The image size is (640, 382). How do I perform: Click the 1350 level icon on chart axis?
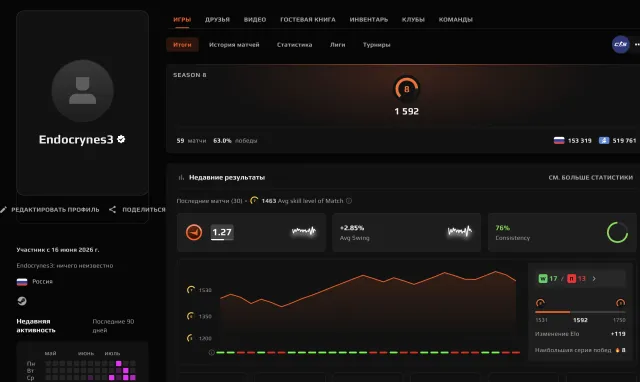pos(190,316)
